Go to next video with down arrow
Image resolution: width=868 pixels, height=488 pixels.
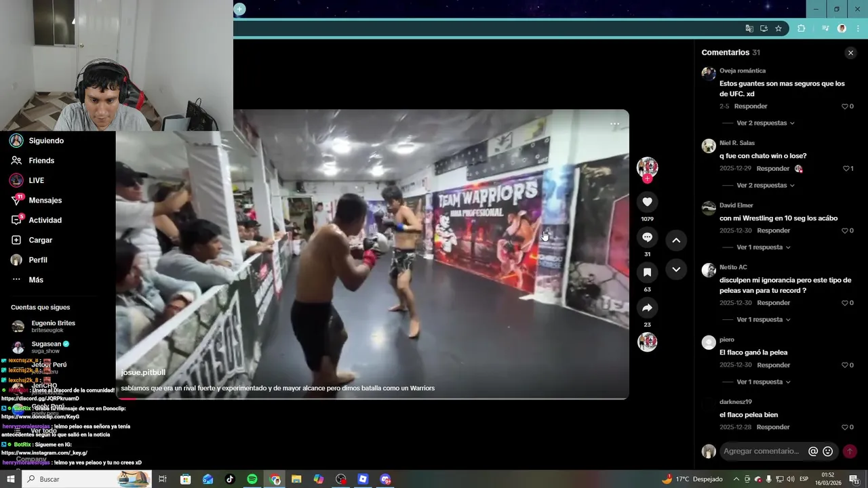point(676,269)
